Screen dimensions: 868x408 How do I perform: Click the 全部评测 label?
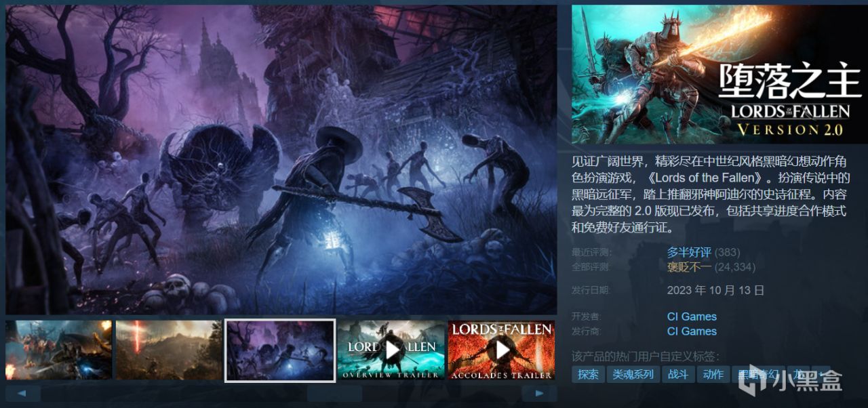(591, 267)
